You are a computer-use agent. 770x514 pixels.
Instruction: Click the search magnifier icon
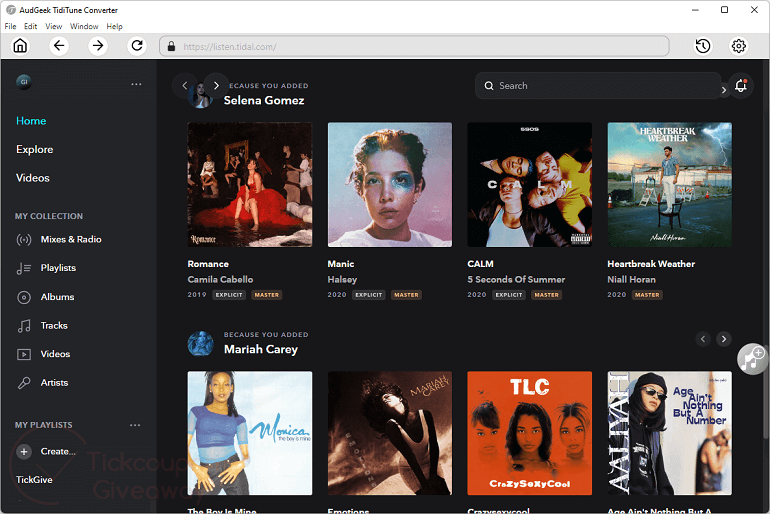(x=489, y=86)
